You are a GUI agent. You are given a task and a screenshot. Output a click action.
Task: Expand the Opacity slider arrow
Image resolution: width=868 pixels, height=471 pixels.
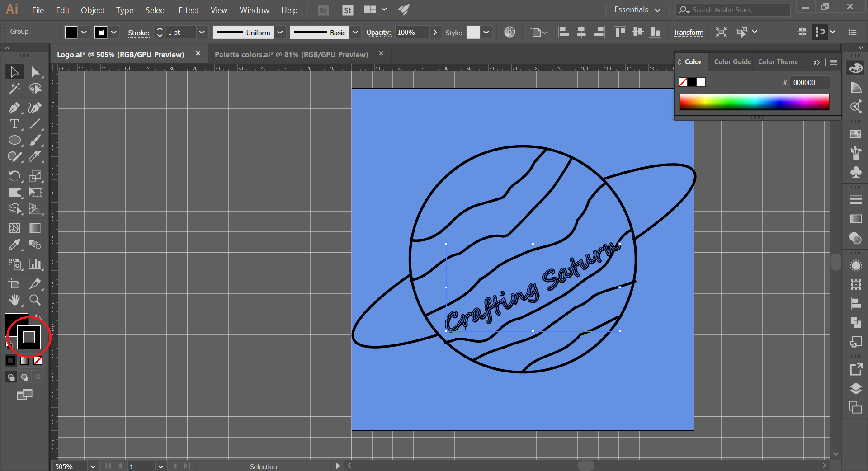(435, 32)
